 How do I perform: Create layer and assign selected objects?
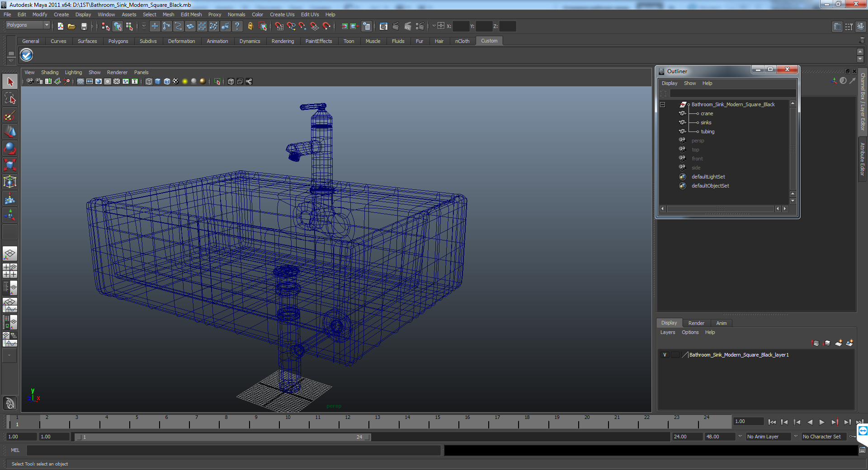click(x=849, y=343)
